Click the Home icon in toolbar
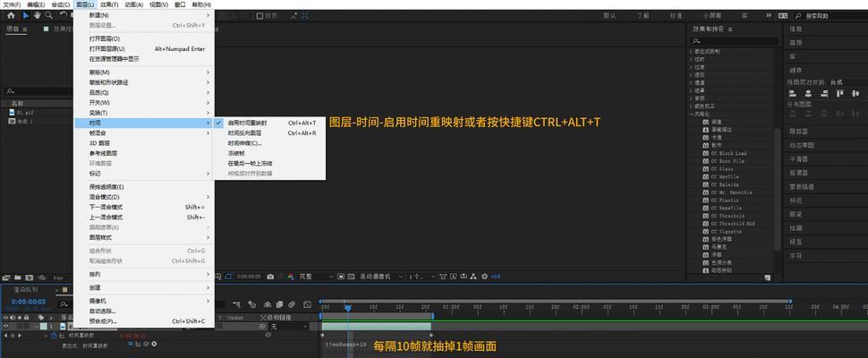 [11, 15]
